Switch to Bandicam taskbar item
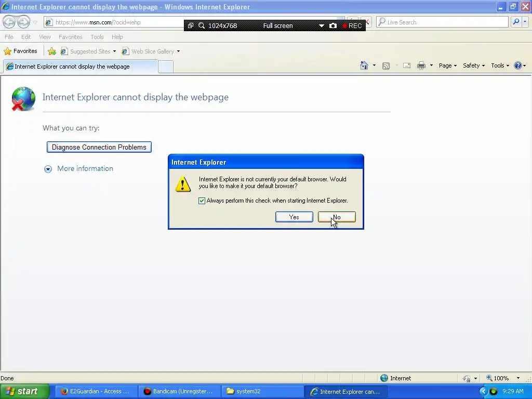The height and width of the screenshot is (399, 532). click(179, 392)
